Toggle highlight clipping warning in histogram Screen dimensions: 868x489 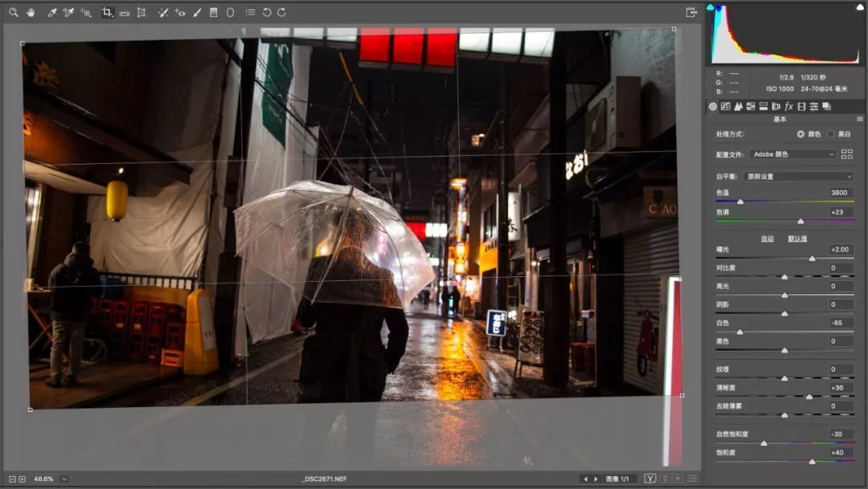pos(860,6)
